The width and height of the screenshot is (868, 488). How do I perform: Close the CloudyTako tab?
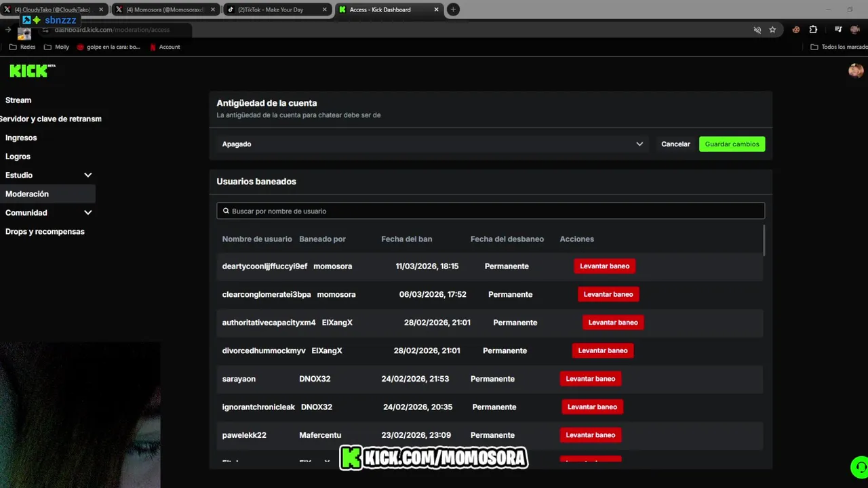click(101, 9)
